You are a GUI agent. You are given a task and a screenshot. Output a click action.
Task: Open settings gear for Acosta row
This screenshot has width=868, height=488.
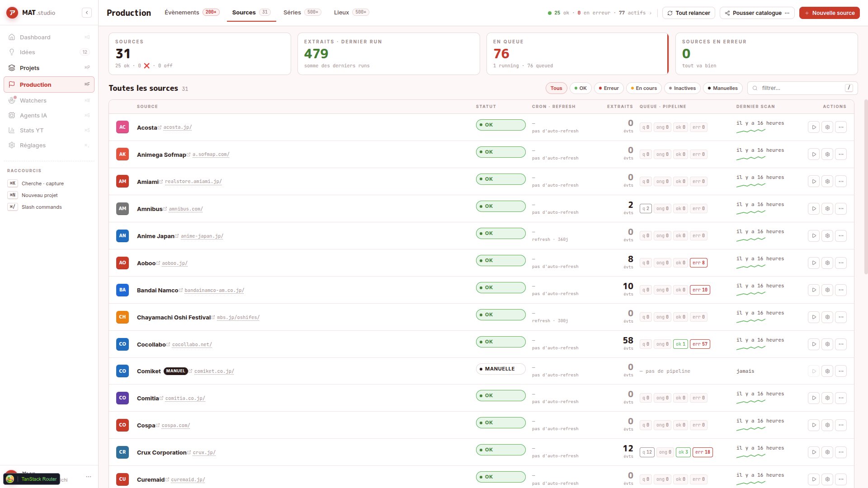point(827,127)
